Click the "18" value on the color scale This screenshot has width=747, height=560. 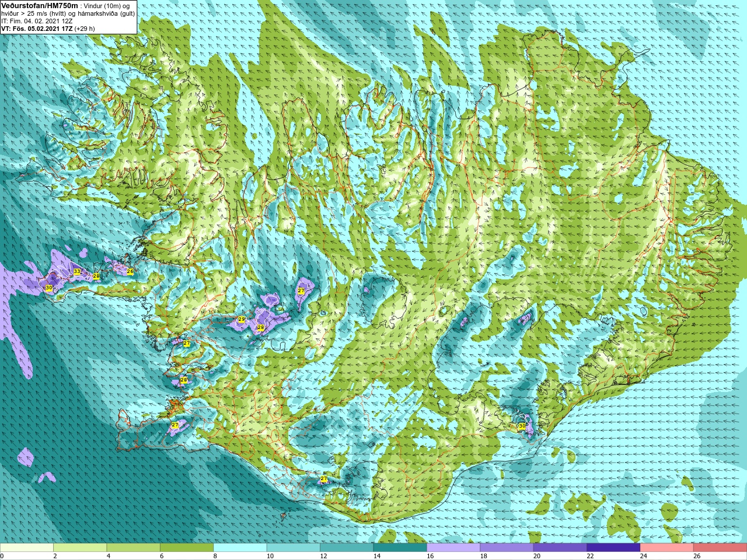483,556
